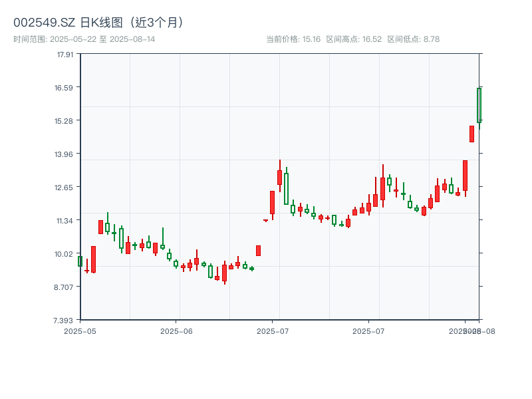This screenshot has width=532, height=399.
Task: Click the 17.91 y-axis label
Action: pyautogui.click(x=65, y=55)
